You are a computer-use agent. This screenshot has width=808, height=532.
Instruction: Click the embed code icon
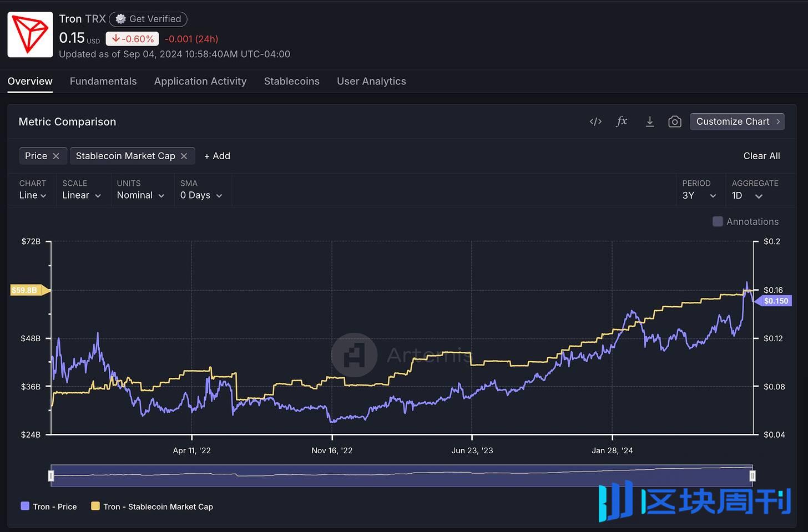(595, 121)
